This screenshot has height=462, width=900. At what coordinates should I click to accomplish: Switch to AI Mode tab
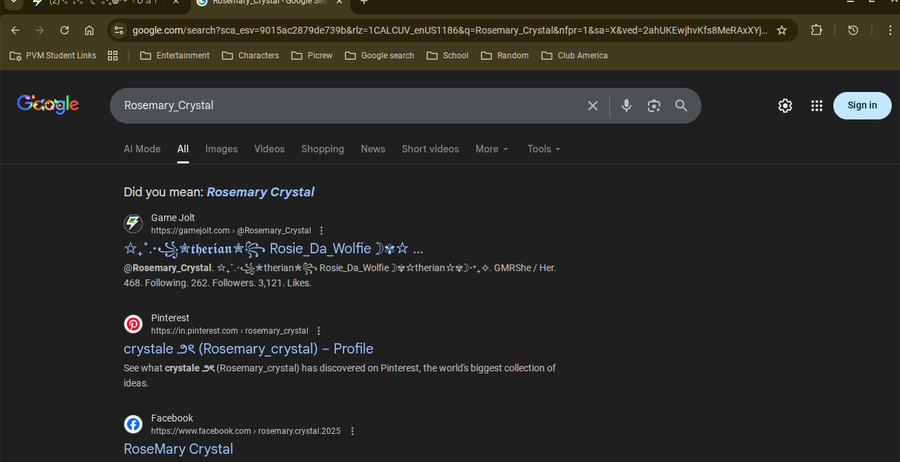click(142, 149)
